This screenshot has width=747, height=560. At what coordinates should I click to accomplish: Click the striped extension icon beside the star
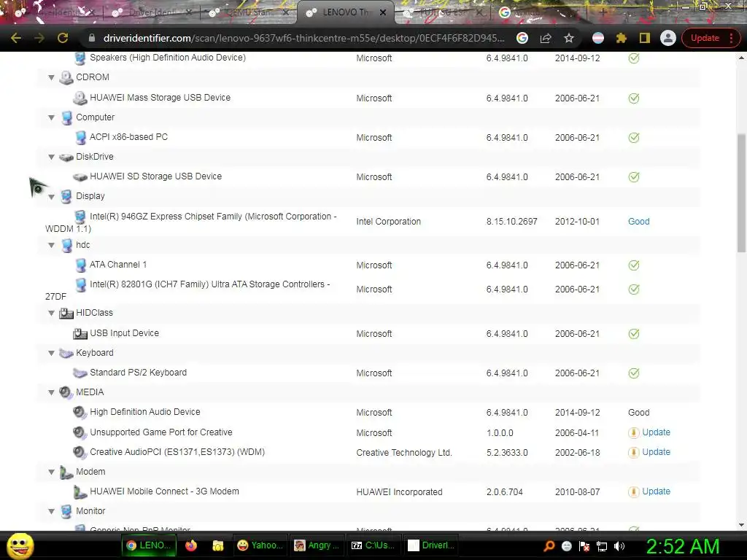[x=598, y=38]
